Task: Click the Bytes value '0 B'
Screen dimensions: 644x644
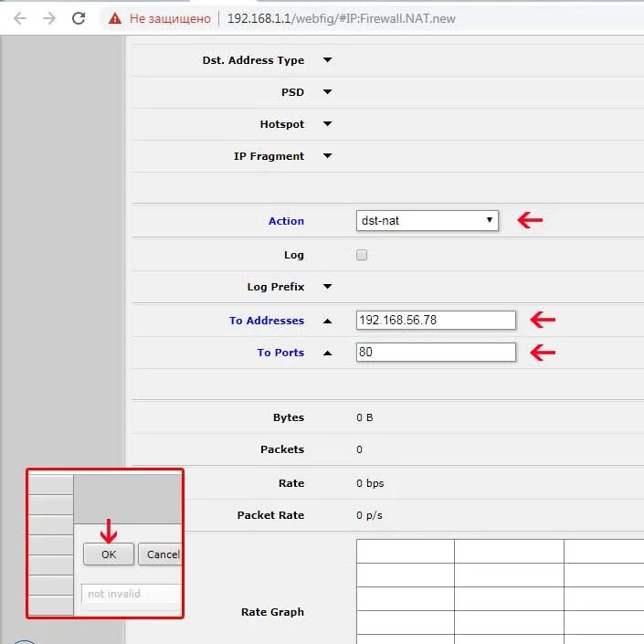Action: 364,417
